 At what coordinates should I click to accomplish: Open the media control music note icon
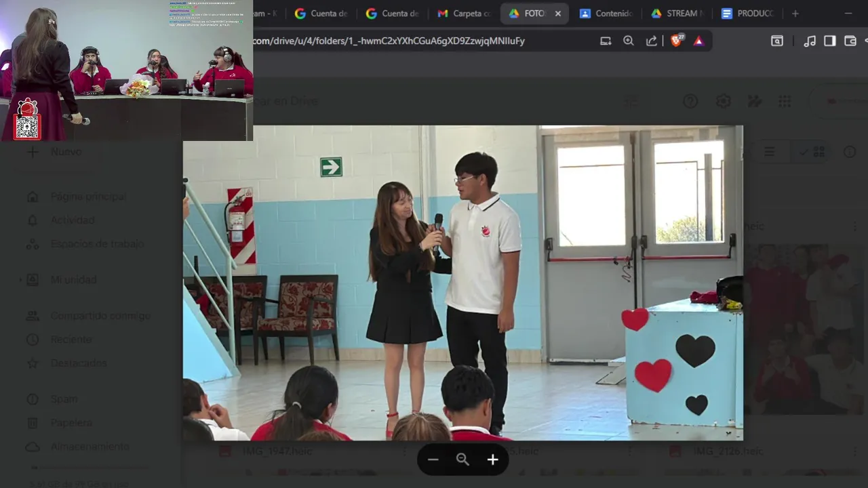(x=810, y=41)
